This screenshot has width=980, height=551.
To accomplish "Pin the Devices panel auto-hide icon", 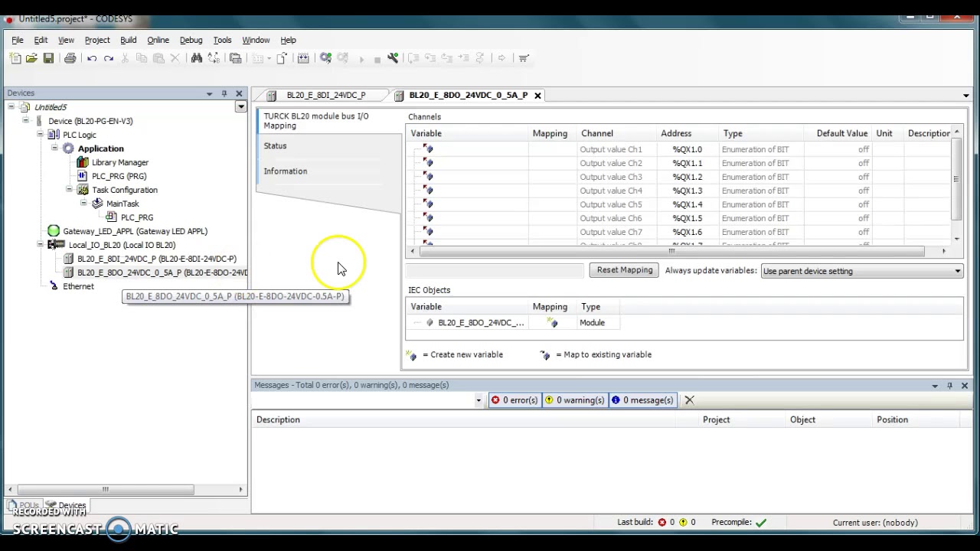I will pos(224,93).
